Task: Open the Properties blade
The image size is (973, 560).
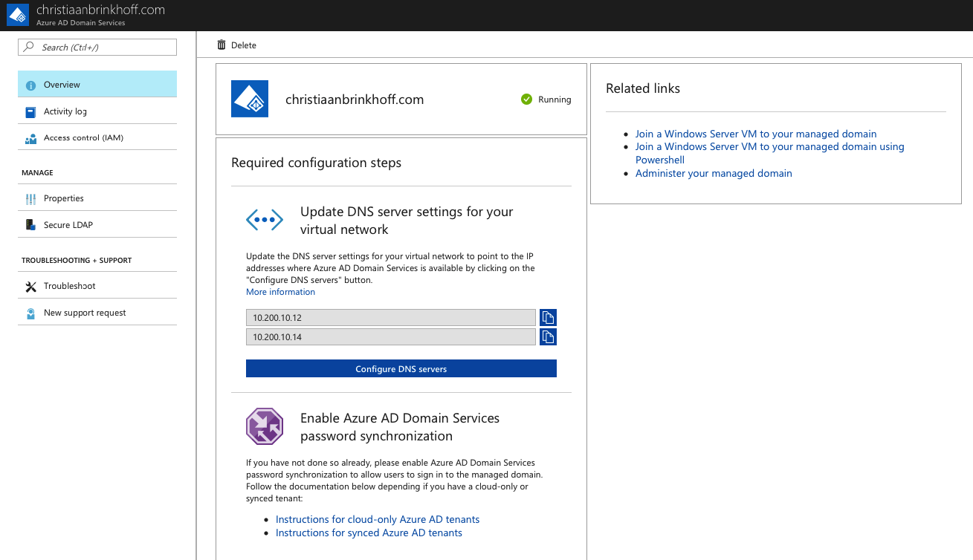Action: pyautogui.click(x=97, y=198)
